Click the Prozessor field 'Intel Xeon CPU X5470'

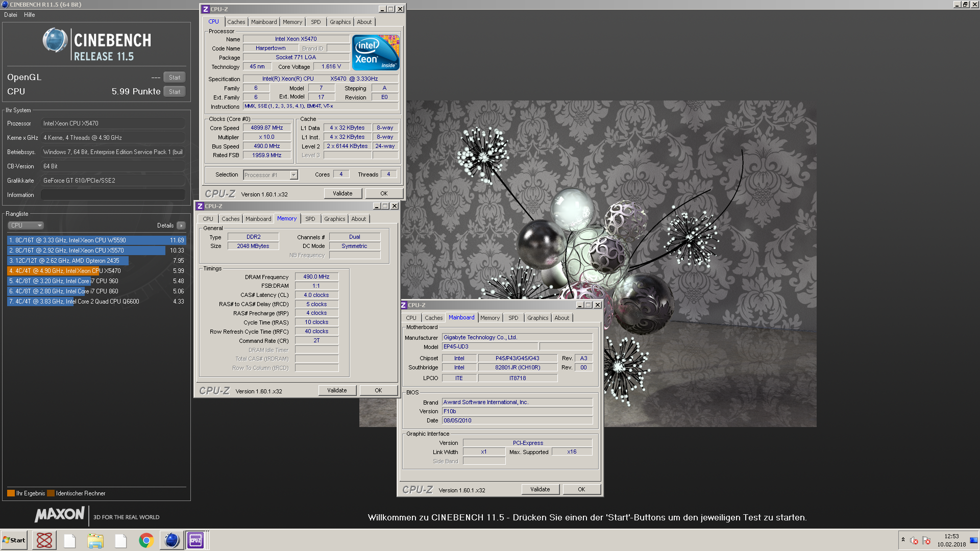(113, 123)
